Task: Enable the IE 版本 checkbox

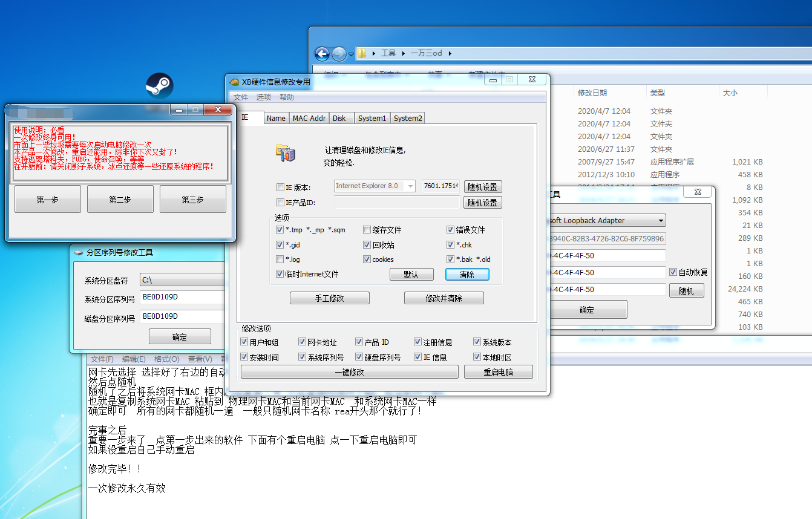Action: (280, 187)
